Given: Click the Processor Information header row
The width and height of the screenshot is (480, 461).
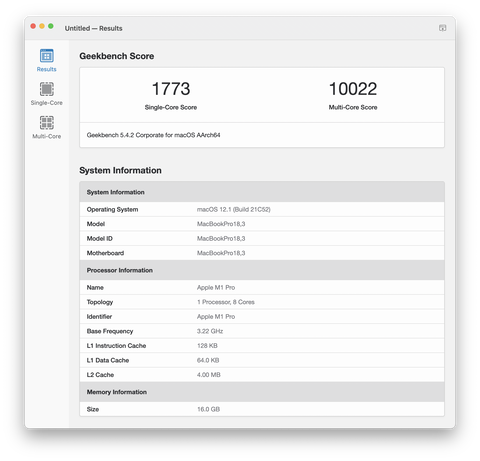Looking at the screenshot, I should 262,270.
